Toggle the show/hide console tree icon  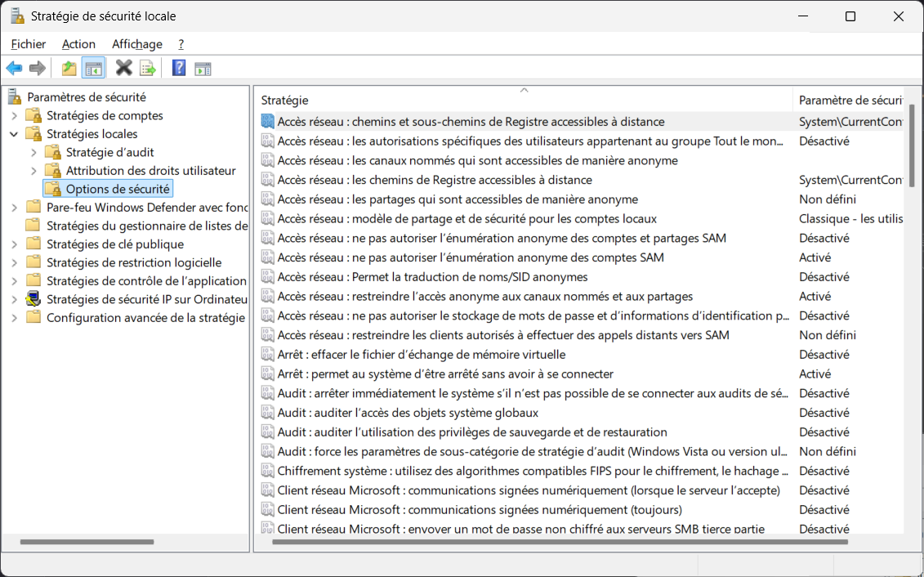pyautogui.click(x=93, y=69)
